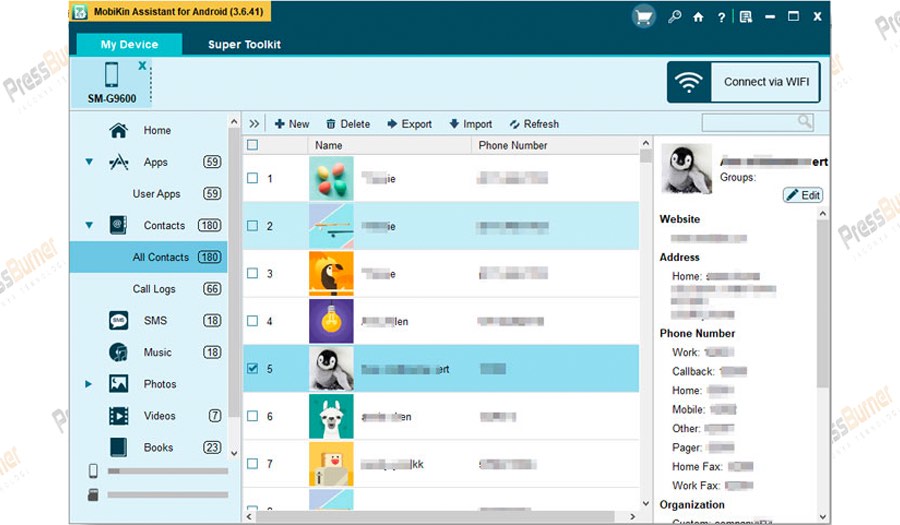This screenshot has width=900, height=525.
Task: Click the contacts search input field
Action: point(750,122)
